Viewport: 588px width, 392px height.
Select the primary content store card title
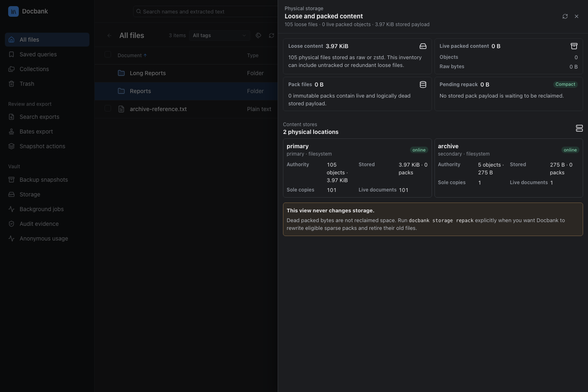[298, 146]
